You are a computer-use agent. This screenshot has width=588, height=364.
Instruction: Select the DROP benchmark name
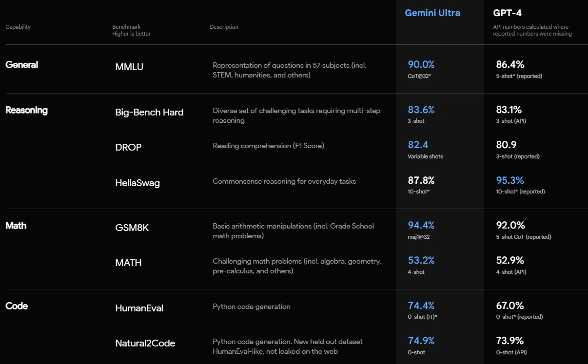pyautogui.click(x=128, y=147)
